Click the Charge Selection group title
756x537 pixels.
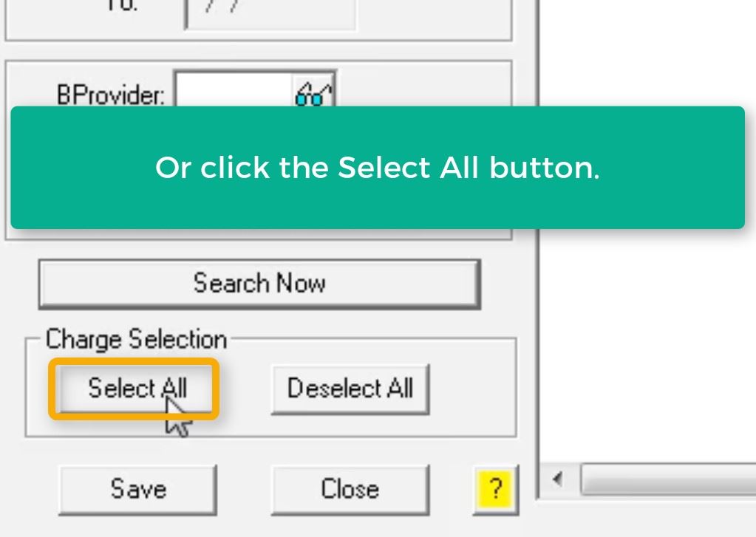(136, 339)
